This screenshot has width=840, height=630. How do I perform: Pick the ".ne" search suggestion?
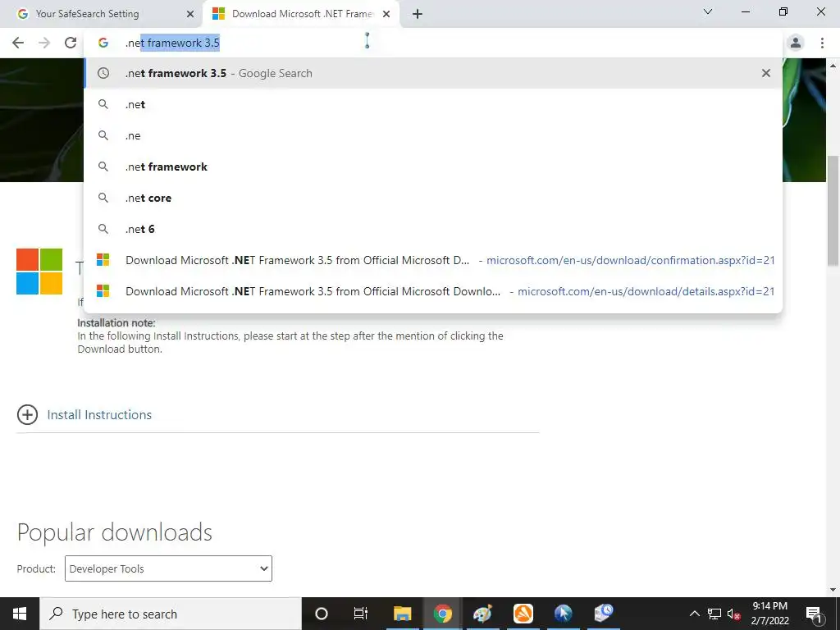433,135
